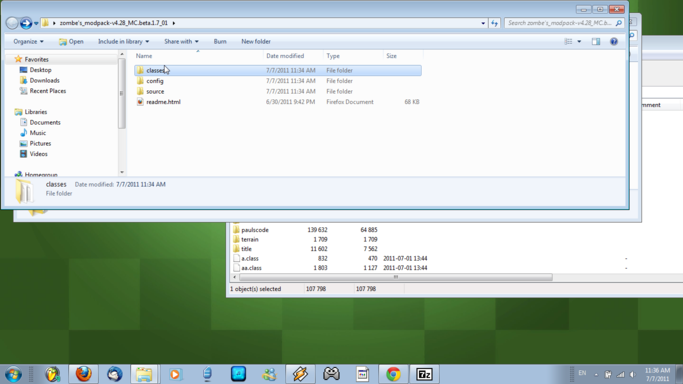The image size is (683, 384).
Task: Open recent locations dropdown beside nav arrows
Action: coord(36,23)
